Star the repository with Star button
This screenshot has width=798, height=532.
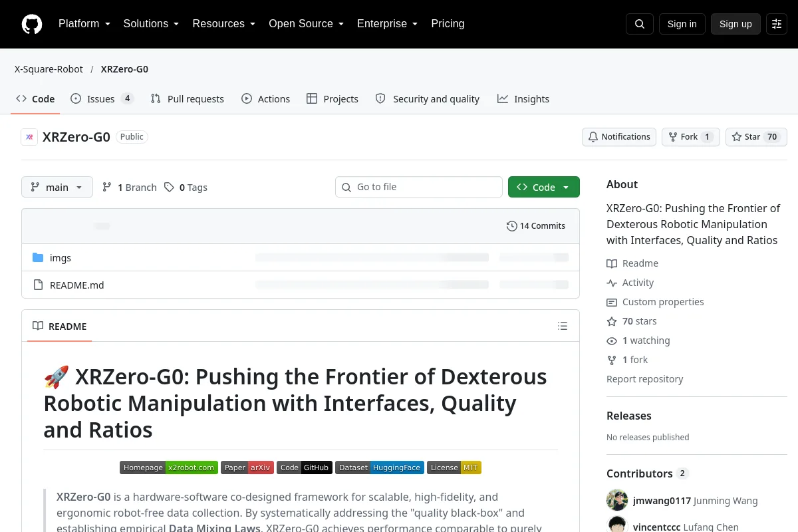[x=756, y=137]
